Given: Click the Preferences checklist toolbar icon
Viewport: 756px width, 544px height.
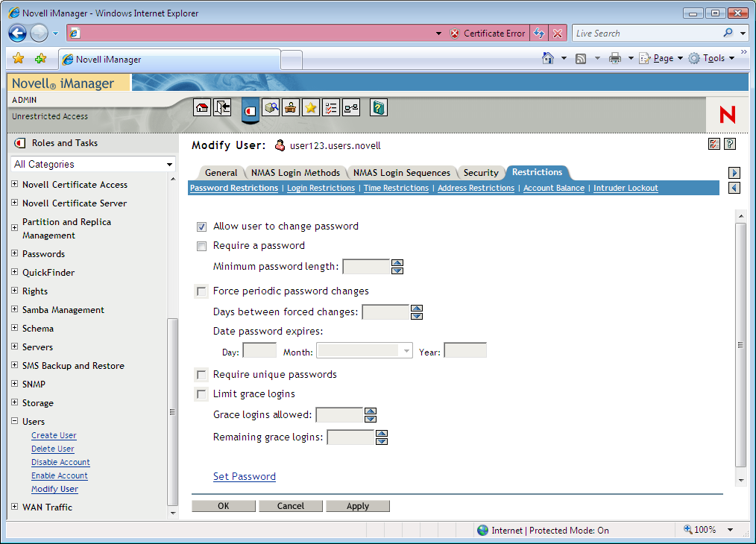Looking at the screenshot, I should [x=331, y=108].
